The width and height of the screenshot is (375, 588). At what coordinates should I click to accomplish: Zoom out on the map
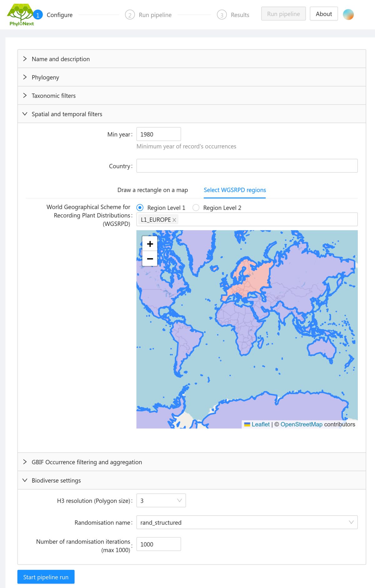click(x=150, y=259)
